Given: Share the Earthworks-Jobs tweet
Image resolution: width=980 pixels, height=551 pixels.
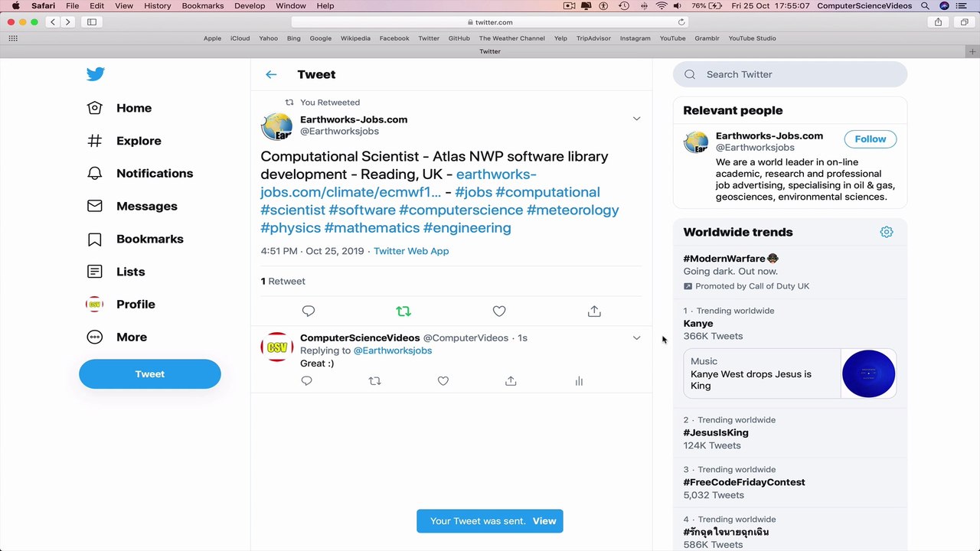Looking at the screenshot, I should 594,311.
